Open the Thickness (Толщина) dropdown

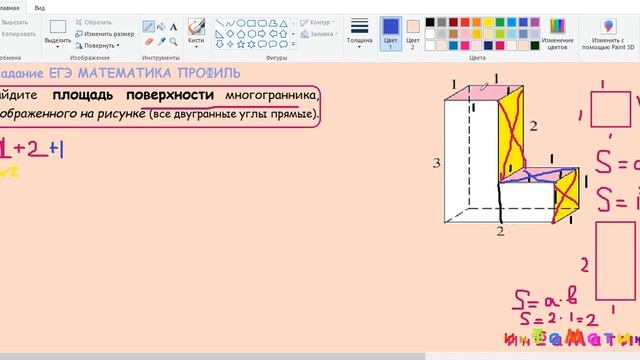click(x=359, y=34)
